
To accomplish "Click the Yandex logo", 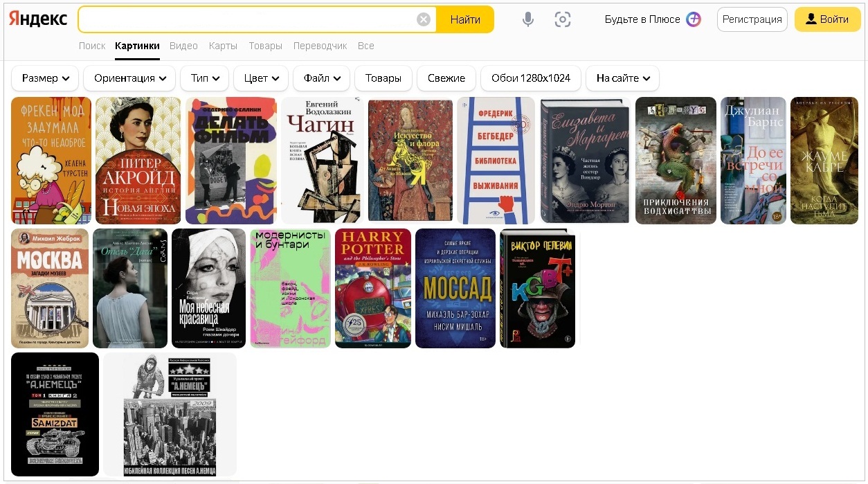I will point(38,19).
